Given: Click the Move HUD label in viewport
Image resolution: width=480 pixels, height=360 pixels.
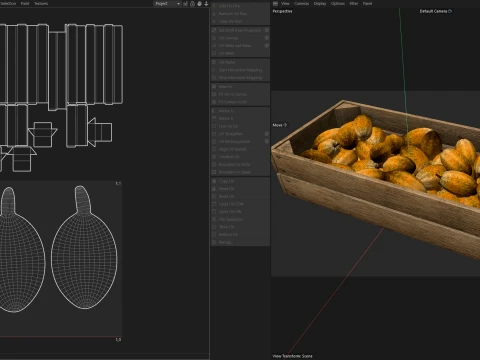Looking at the screenshot, I should pos(280,125).
